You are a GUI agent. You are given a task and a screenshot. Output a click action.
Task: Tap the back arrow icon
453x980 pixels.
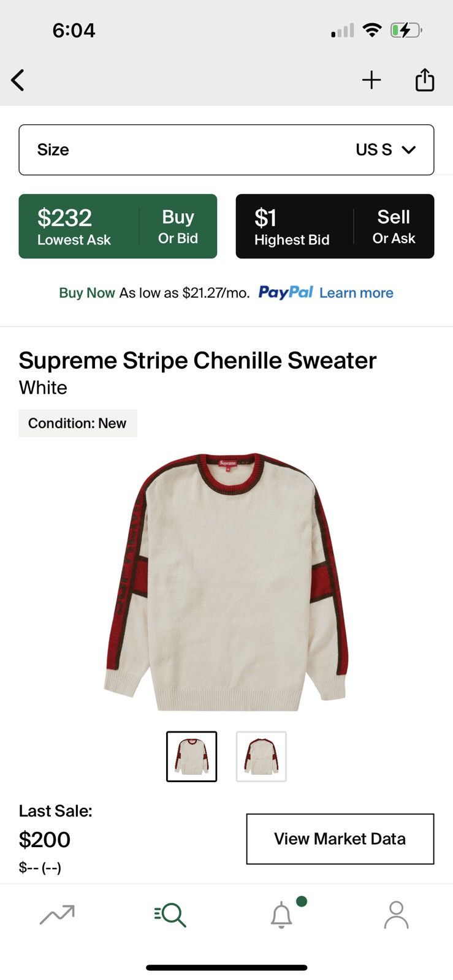click(18, 80)
